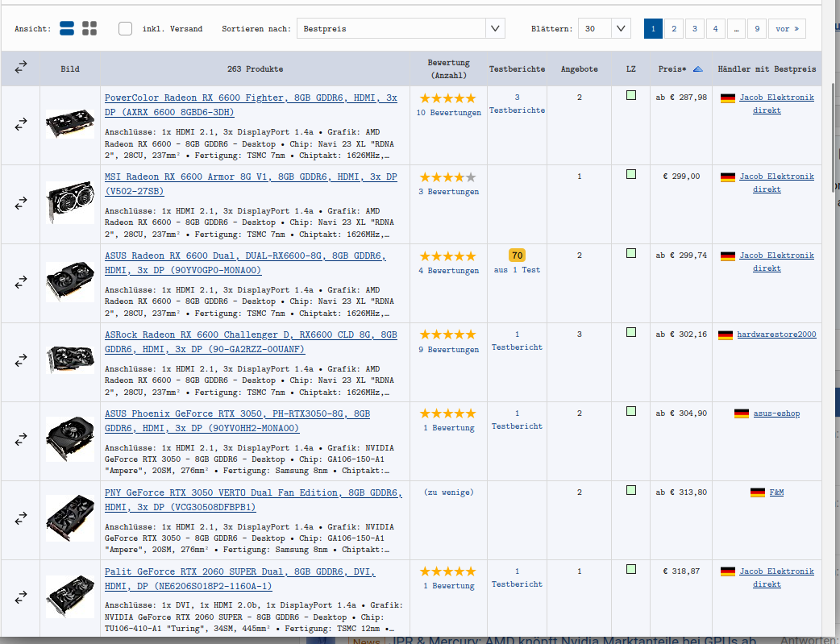Viewport: 840px width, 644px height.
Task: Click the price sort ascending triangle icon
Action: click(x=697, y=69)
